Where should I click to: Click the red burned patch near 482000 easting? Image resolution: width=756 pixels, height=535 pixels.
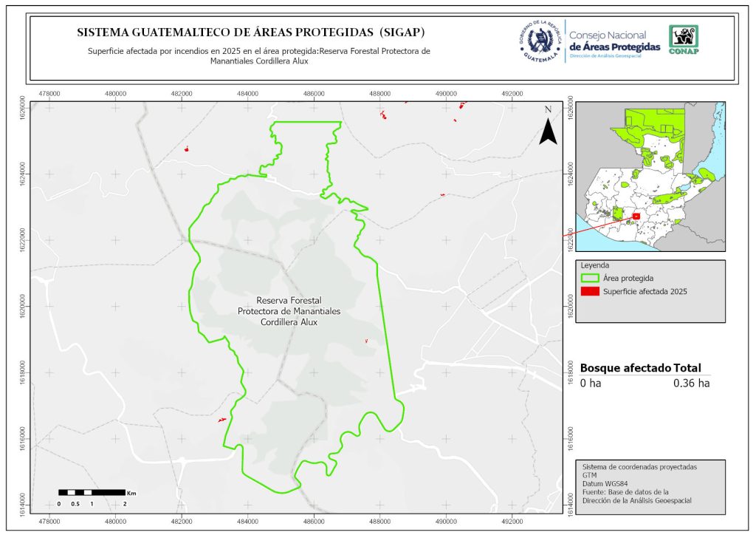click(x=187, y=149)
